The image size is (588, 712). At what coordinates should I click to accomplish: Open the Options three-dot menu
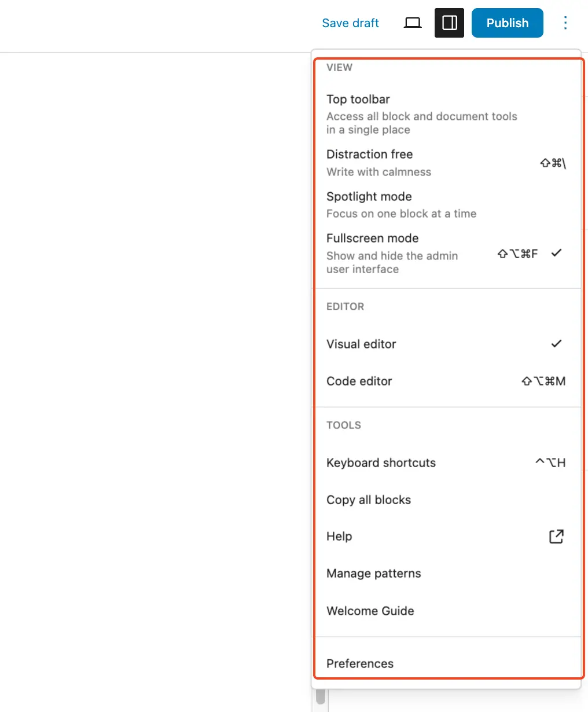pyautogui.click(x=565, y=23)
